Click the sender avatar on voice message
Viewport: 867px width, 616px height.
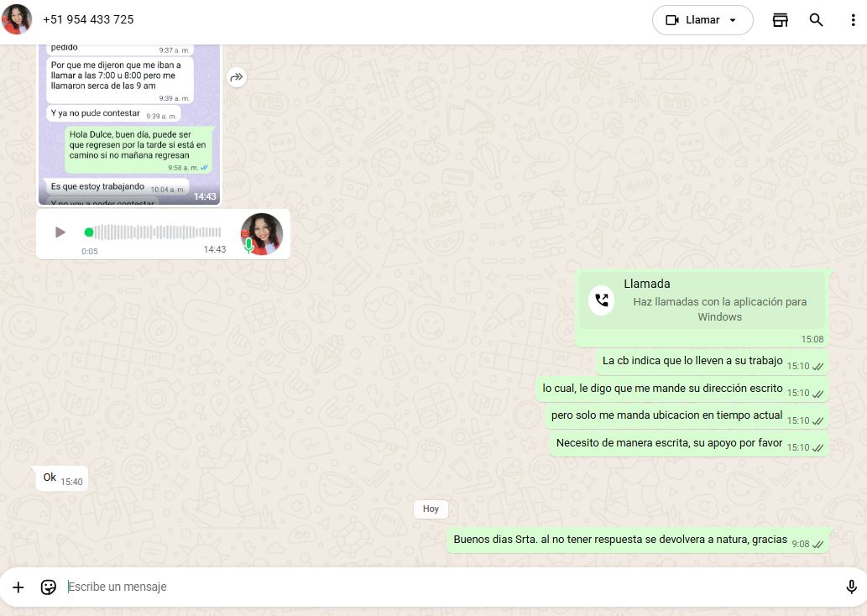tap(261, 233)
